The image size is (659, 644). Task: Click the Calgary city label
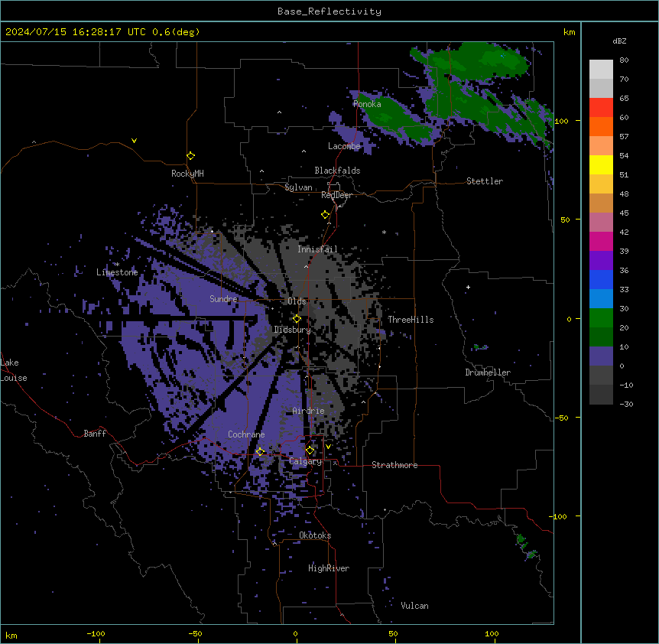(306, 461)
